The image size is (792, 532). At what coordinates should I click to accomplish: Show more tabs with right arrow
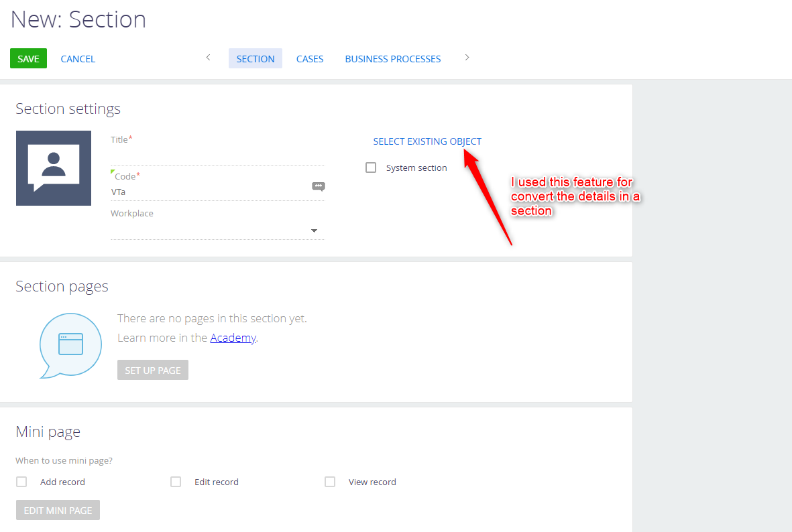tap(467, 58)
